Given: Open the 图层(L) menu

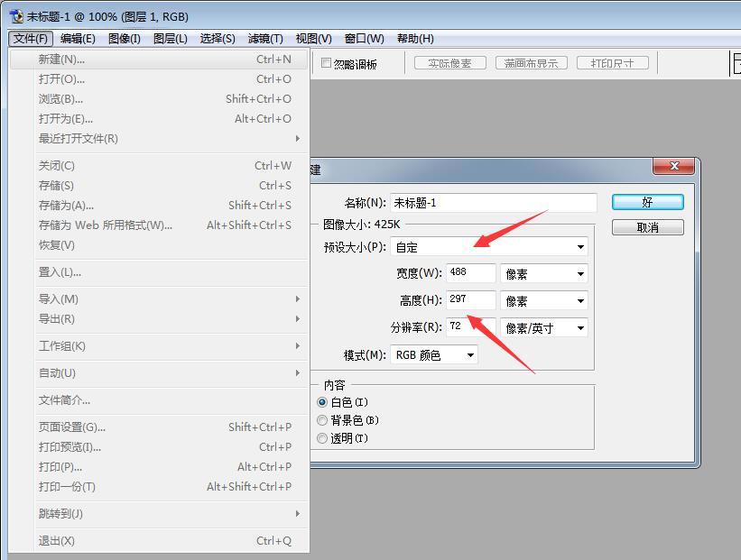Looking at the screenshot, I should [x=170, y=39].
